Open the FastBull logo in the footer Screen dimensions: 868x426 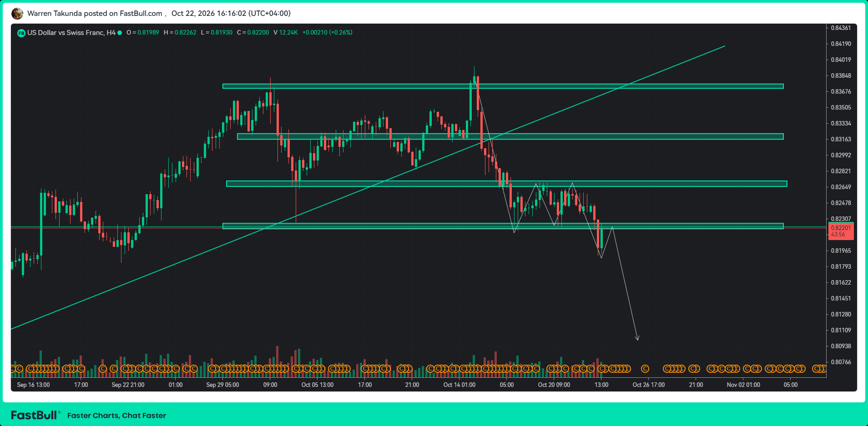[x=35, y=415]
